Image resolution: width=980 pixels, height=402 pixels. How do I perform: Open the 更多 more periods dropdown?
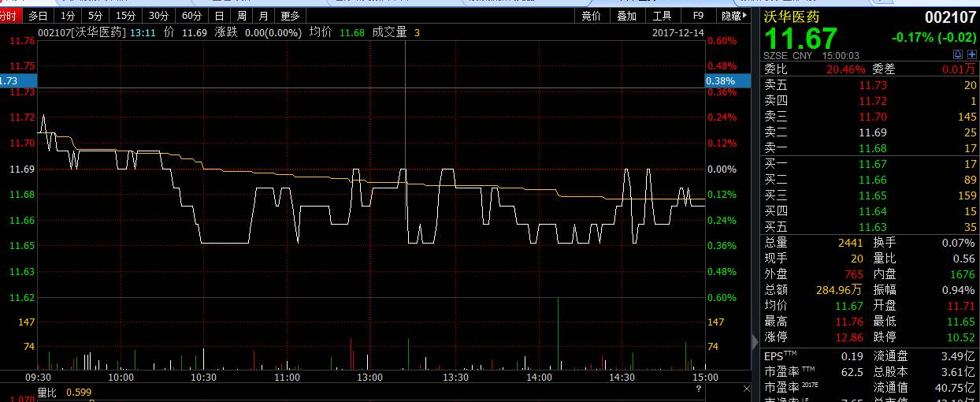[290, 15]
